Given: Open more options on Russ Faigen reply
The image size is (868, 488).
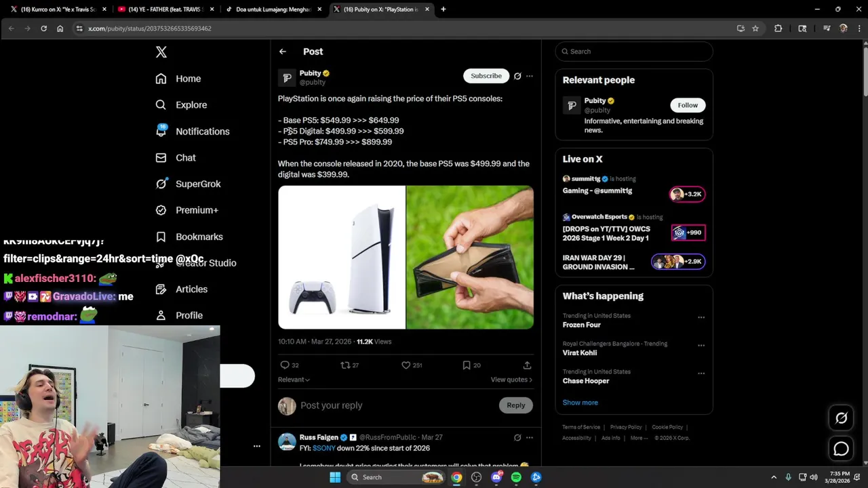Looking at the screenshot, I should coord(530,438).
